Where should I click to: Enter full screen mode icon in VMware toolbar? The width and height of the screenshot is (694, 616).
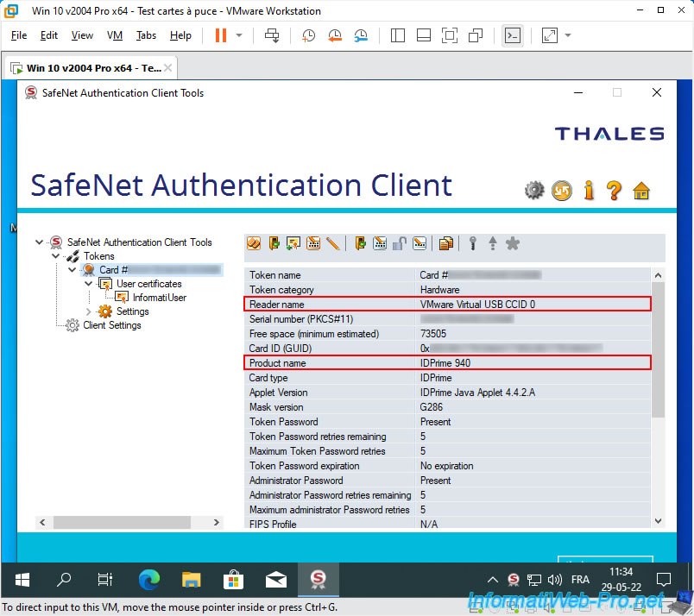[449, 35]
